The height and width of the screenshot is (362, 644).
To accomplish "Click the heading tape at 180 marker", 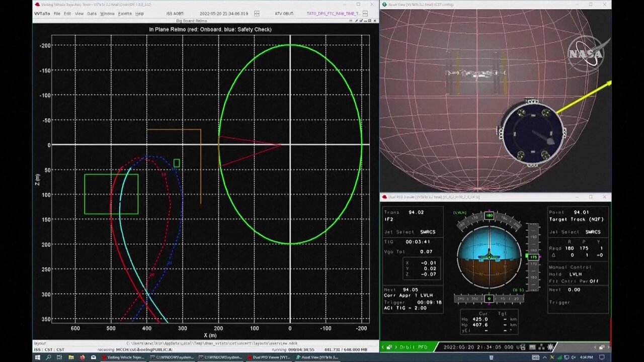I will tap(489, 216).
